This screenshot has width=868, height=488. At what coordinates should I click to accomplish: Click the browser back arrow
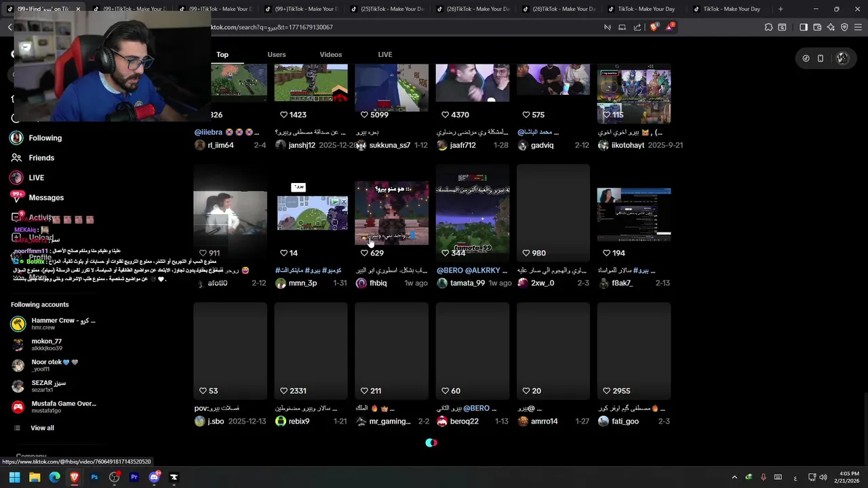(9, 27)
